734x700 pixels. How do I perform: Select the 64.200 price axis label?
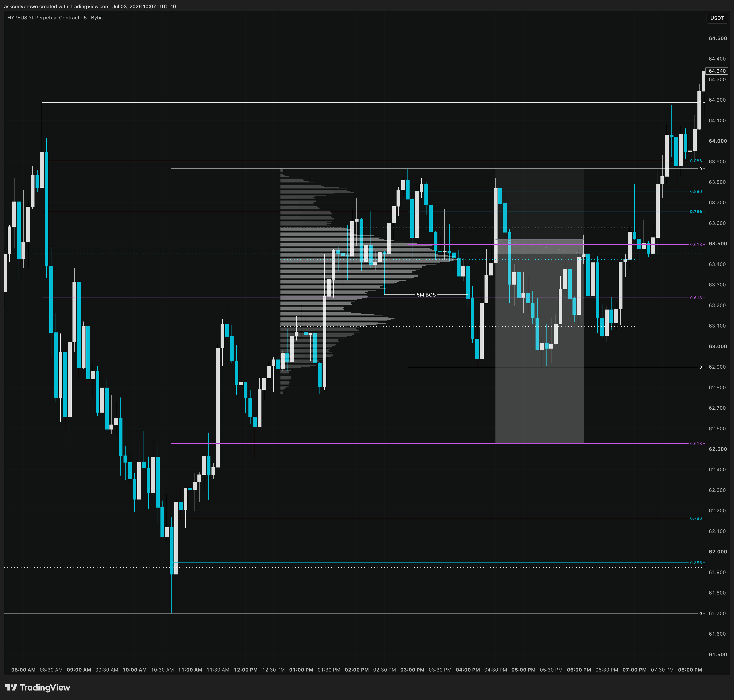pos(717,100)
